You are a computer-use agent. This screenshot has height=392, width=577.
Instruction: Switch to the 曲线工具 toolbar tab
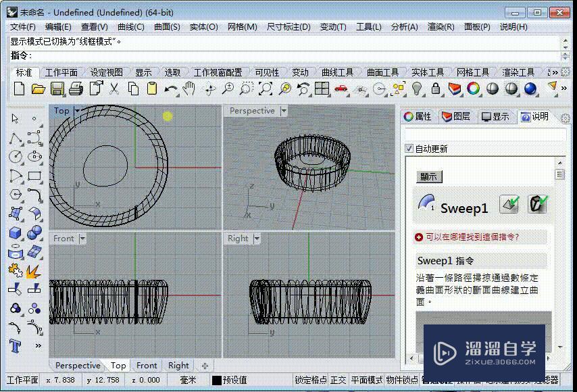pos(337,72)
